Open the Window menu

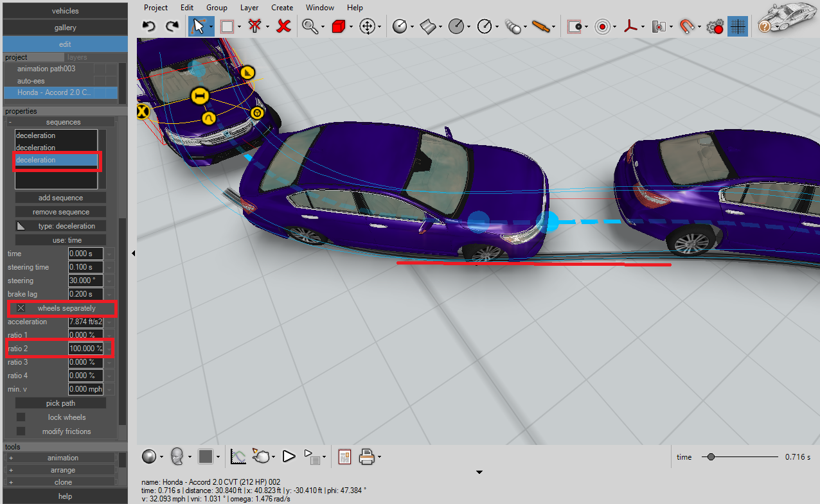coord(320,8)
